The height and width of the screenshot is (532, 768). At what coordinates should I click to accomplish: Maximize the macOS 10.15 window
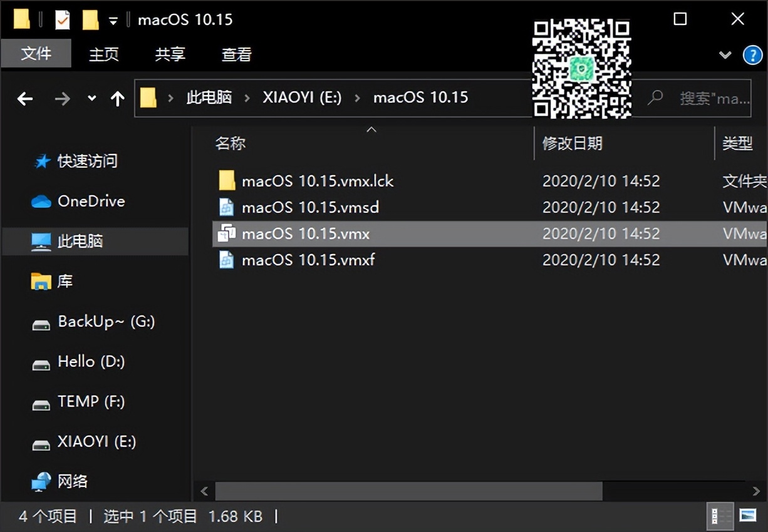coord(680,19)
